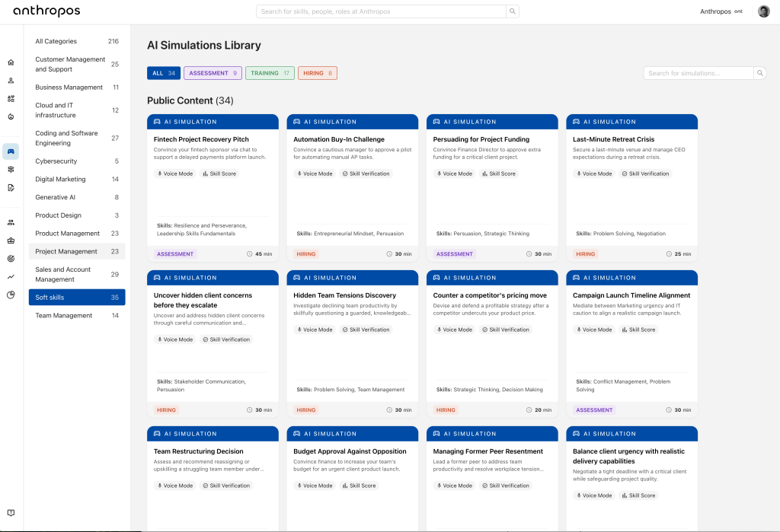
Task: Select Cloud and IT infrastructure category
Action: [77, 110]
